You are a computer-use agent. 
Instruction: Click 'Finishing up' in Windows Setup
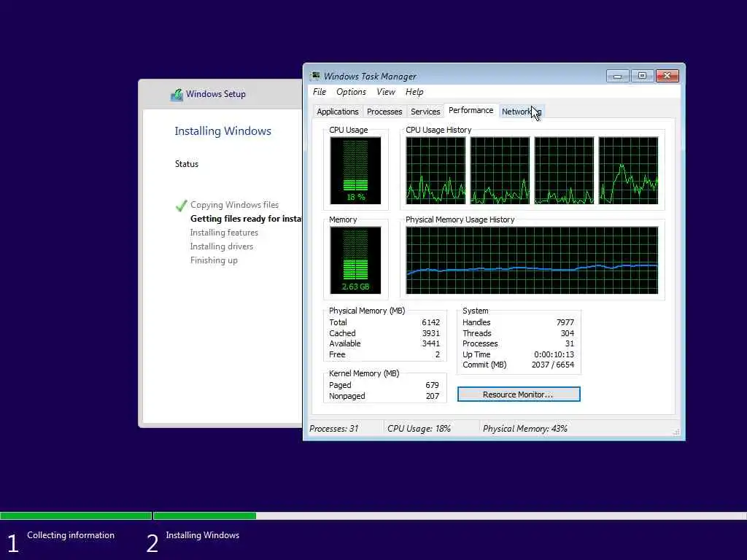(214, 260)
